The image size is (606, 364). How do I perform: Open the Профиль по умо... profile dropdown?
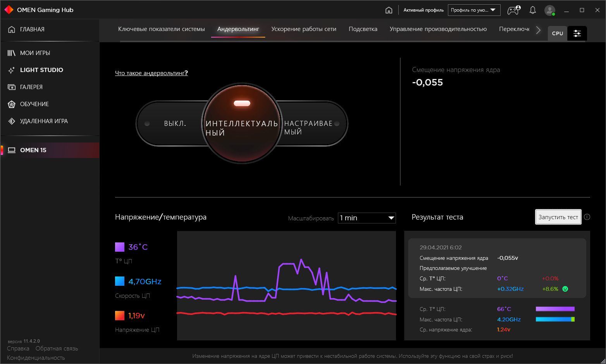474,10
